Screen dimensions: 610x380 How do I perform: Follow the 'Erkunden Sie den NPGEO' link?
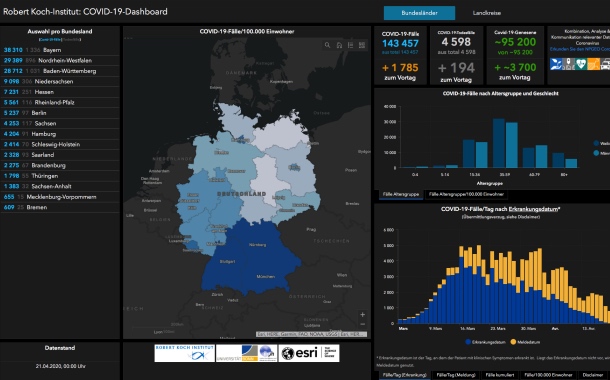click(580, 49)
